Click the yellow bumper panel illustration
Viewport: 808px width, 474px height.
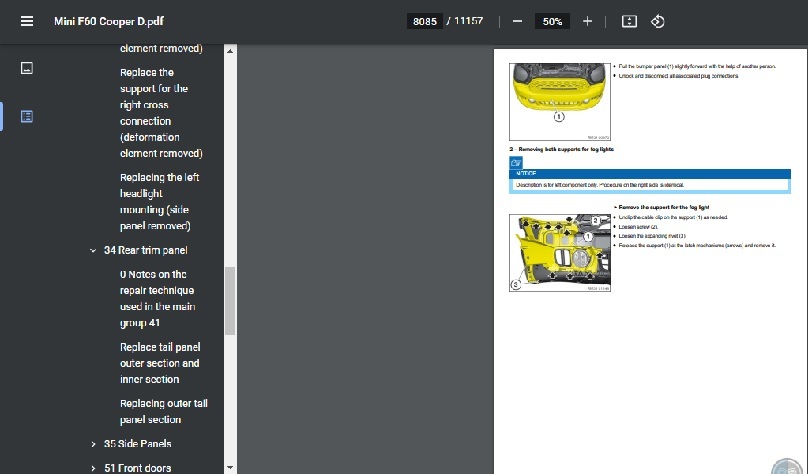pyautogui.click(x=560, y=101)
